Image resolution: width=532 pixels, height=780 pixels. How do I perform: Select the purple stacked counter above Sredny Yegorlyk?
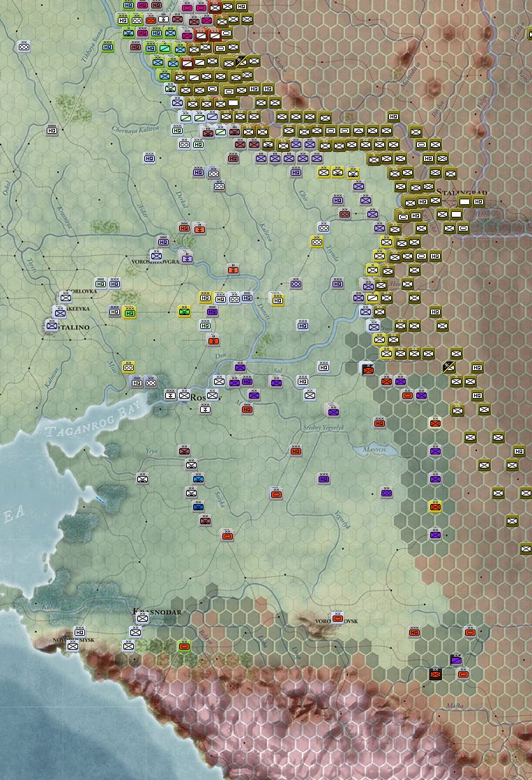pyautogui.click(x=333, y=411)
